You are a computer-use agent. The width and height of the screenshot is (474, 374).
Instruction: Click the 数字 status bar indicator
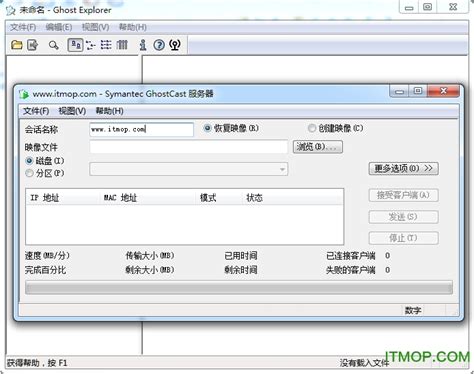point(413,310)
